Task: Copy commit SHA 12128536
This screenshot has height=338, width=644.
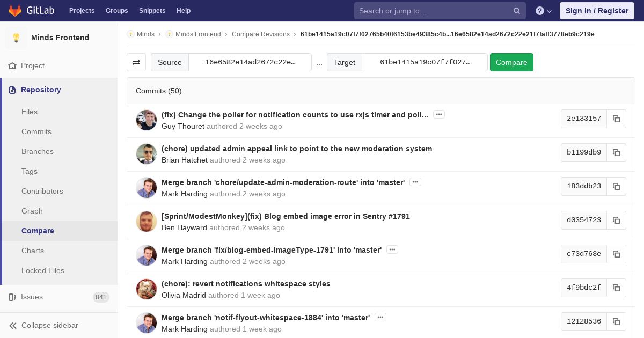Action: click(617, 321)
